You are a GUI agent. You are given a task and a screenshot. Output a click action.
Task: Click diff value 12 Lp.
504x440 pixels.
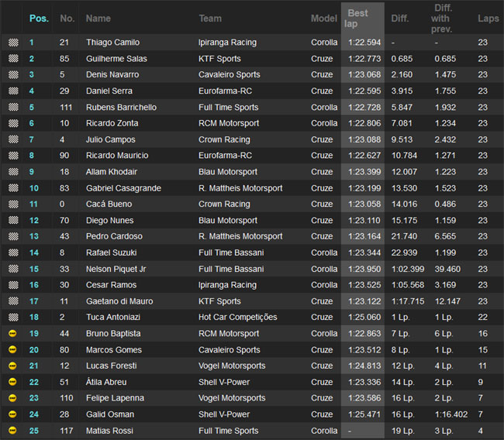tap(402, 366)
